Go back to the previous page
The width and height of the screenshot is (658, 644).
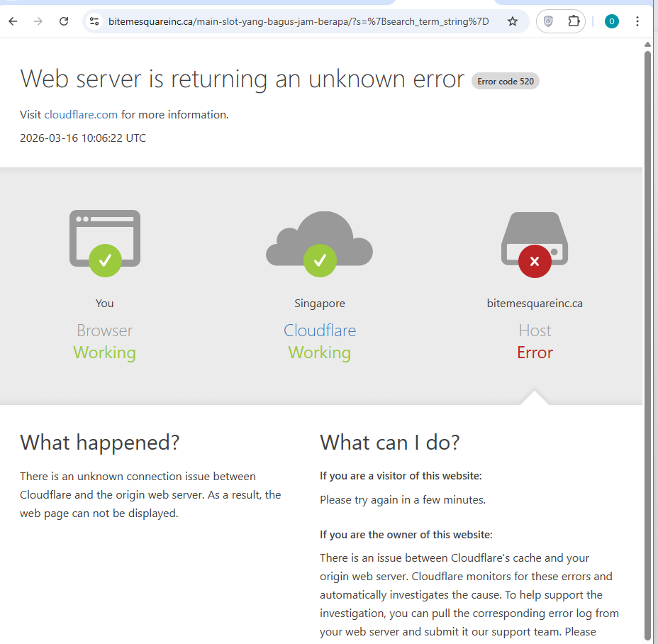[13, 21]
